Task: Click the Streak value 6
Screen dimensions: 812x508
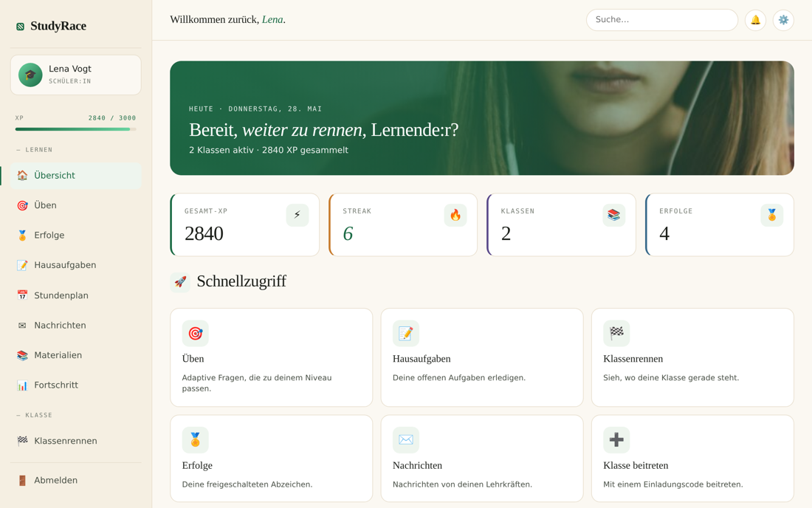Action: point(348,234)
